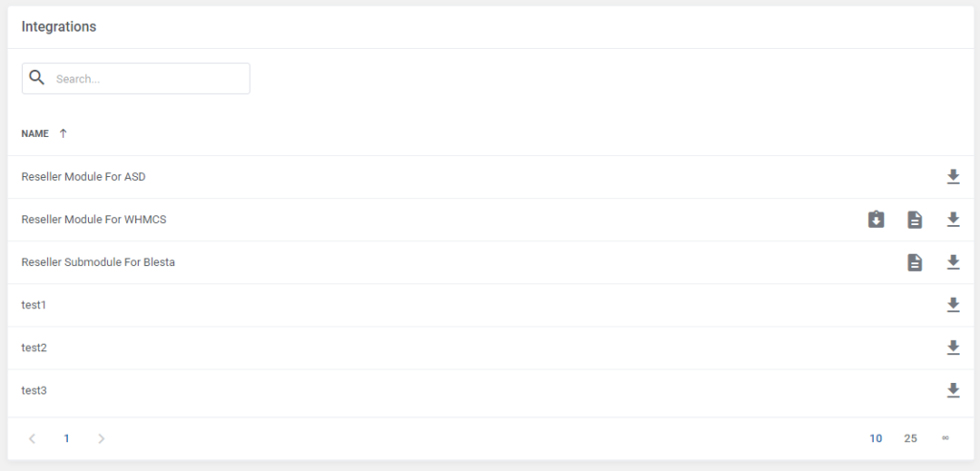Open documentation for Reseller Module For WHMCS
The width and height of the screenshot is (980, 471).
914,219
